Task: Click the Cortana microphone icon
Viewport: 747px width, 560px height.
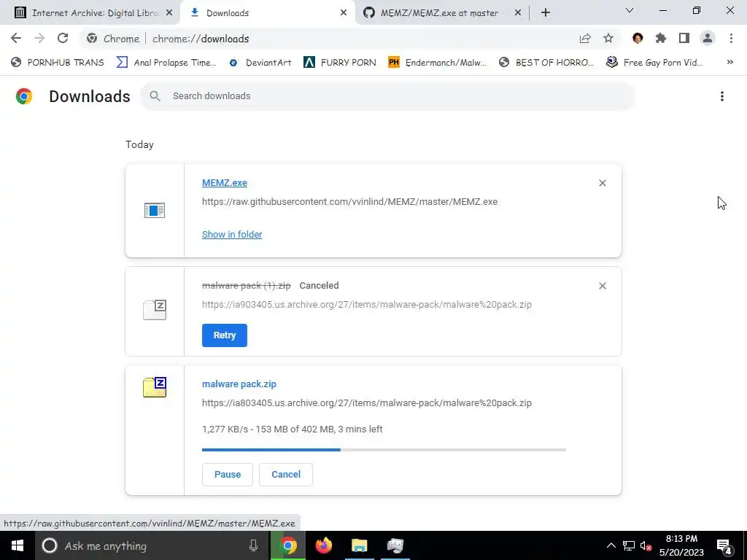Action: [x=253, y=545]
